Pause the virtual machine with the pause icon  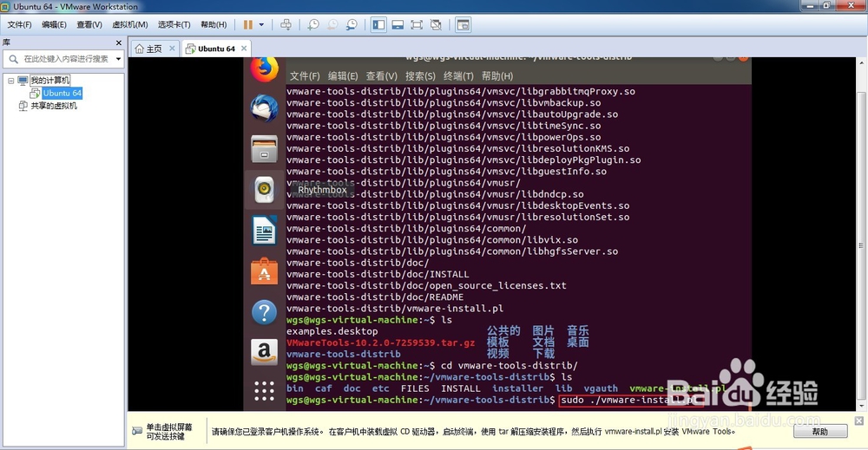pos(248,25)
